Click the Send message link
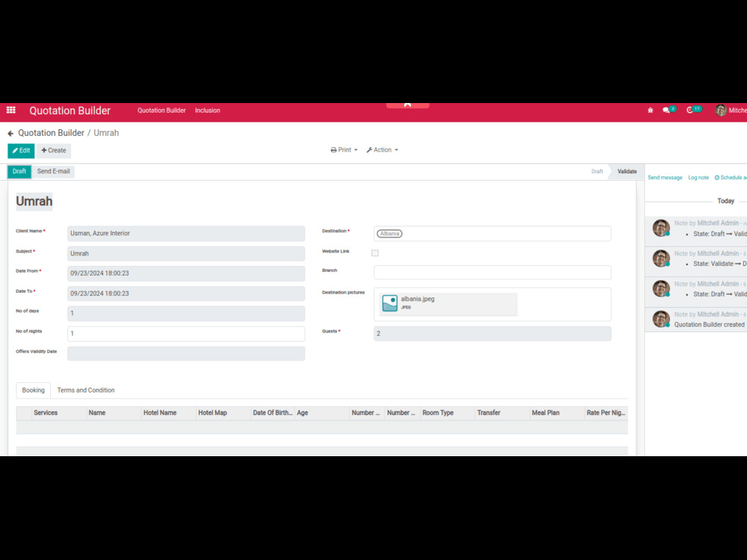Viewport: 747px width, 560px height. (x=665, y=178)
